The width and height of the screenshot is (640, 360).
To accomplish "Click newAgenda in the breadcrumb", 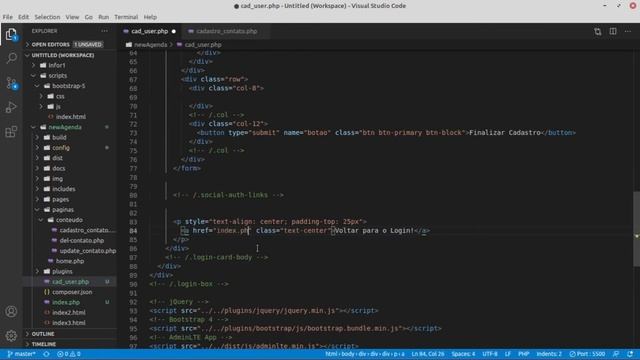I will coord(151,45).
